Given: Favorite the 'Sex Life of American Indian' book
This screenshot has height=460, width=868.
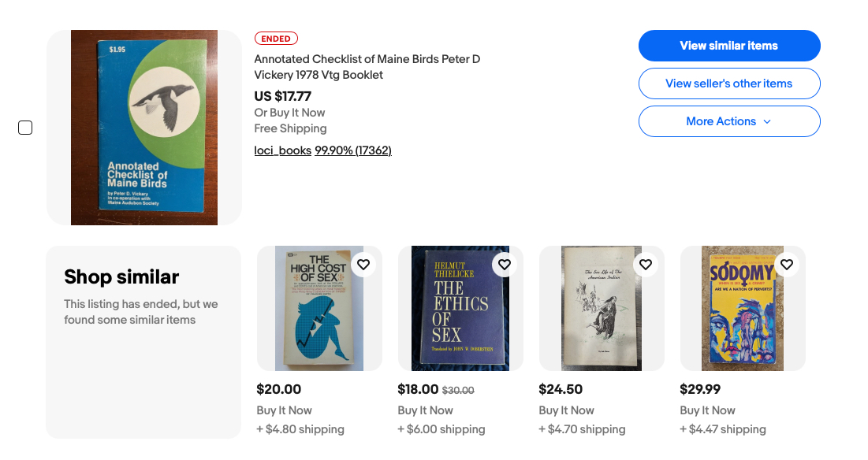Looking at the screenshot, I should coord(646,265).
